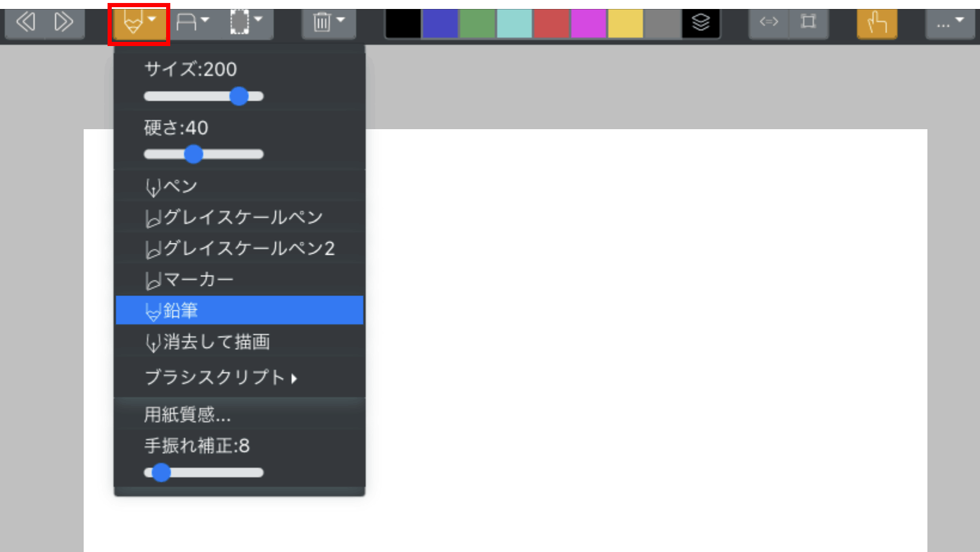Choose 鉛筆 brush from menu
Screen dimensions: 980x552
[239, 310]
